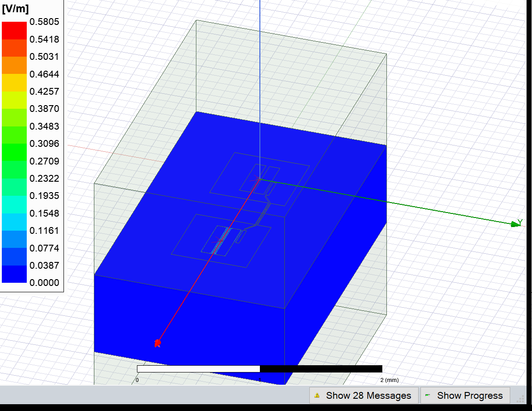
Task: Click the legend value 0.3096
Action: [x=44, y=144]
